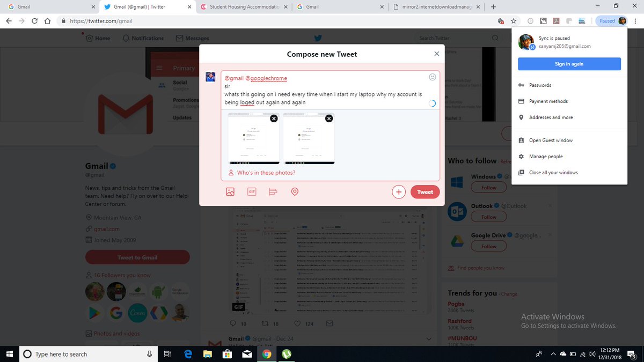Follow the Google Drive account
Viewport: 644px width, 362px height.
pyautogui.click(x=489, y=247)
